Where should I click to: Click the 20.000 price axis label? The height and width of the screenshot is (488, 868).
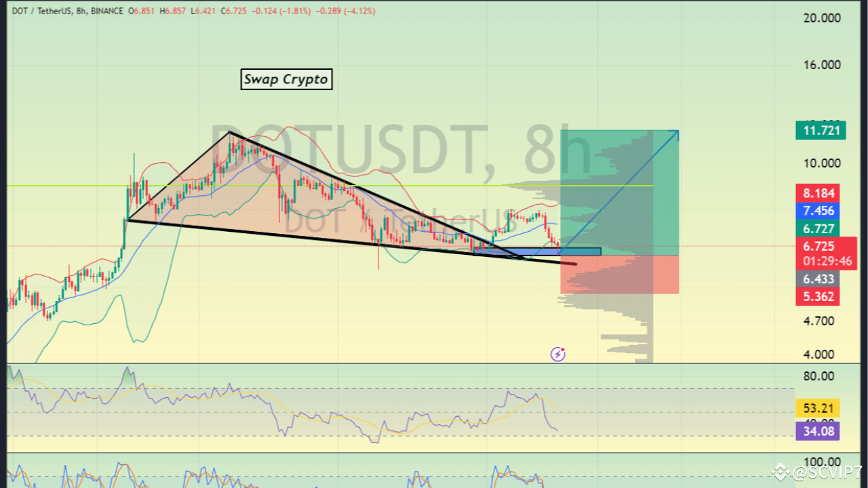point(822,19)
